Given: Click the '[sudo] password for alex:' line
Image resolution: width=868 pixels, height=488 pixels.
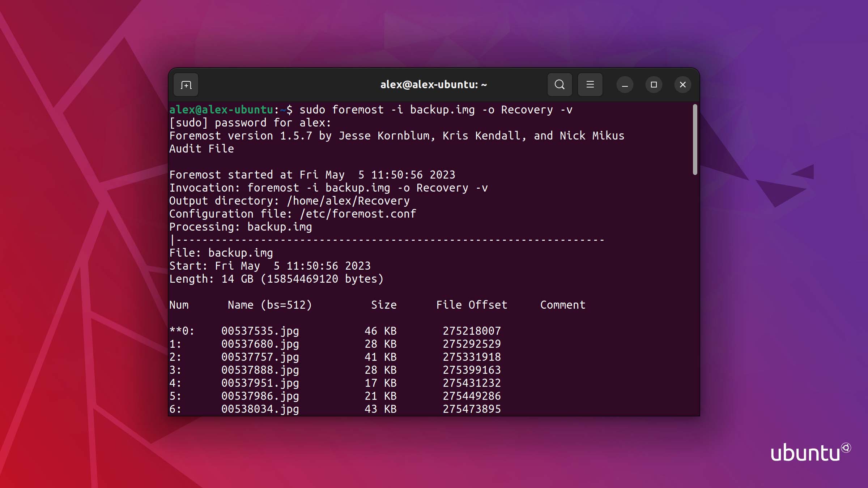Looking at the screenshot, I should tap(250, 123).
